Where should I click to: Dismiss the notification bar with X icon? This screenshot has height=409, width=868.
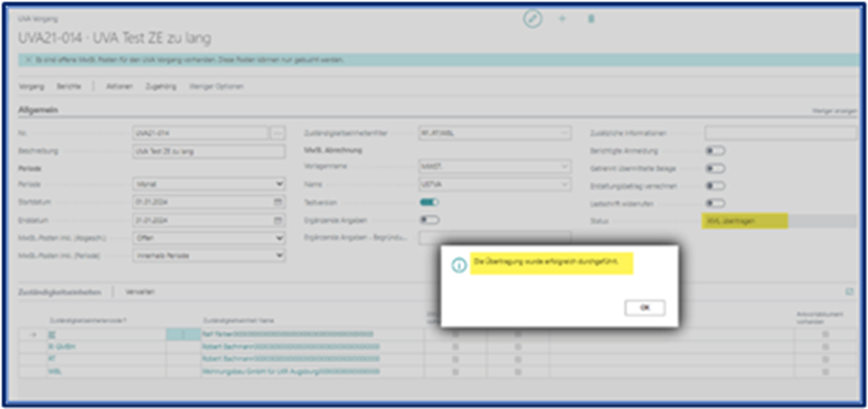pyautogui.click(x=29, y=60)
